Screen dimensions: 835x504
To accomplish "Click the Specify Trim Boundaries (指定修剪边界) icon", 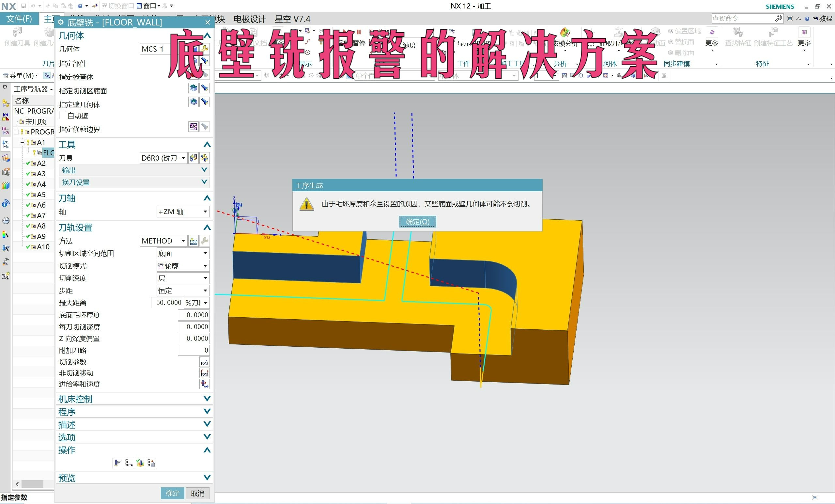I will coord(193,127).
